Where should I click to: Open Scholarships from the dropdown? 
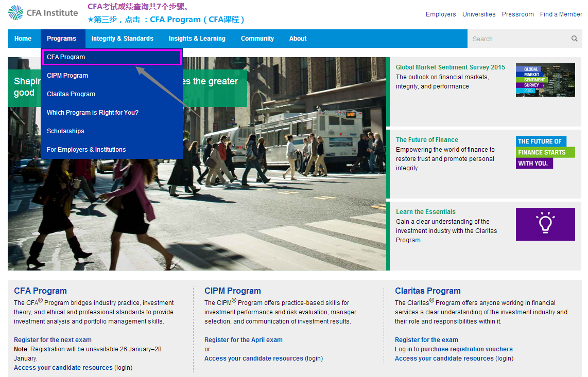tap(65, 131)
